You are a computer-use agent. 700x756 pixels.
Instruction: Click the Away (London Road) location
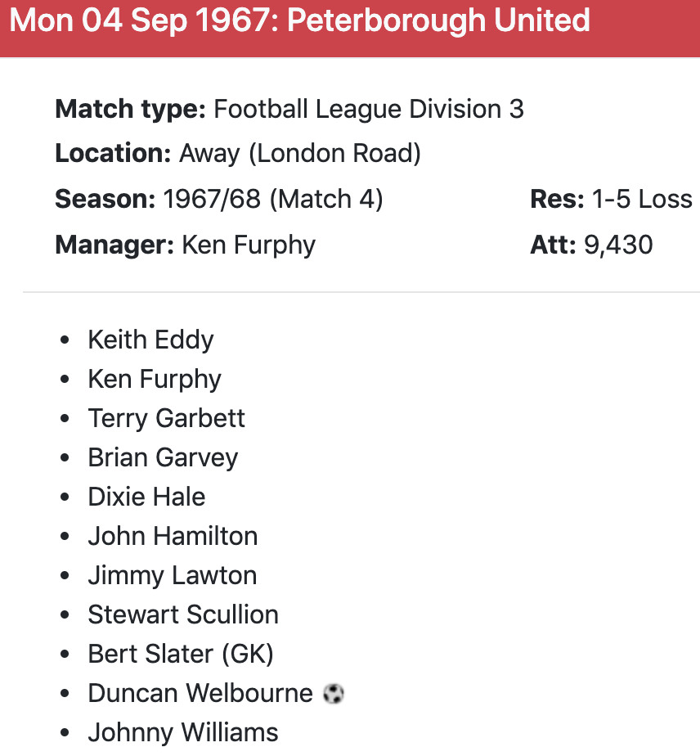(x=299, y=153)
